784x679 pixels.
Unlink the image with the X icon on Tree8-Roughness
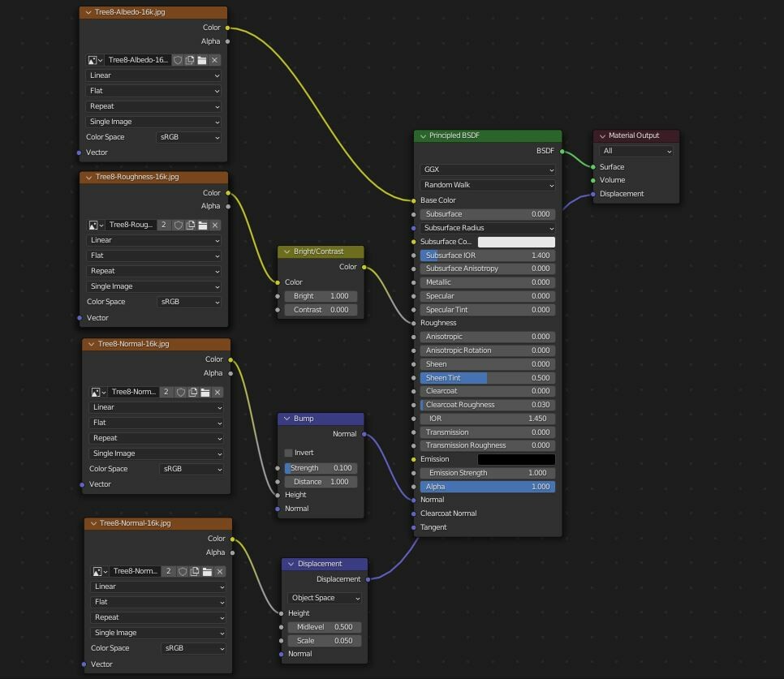point(214,225)
